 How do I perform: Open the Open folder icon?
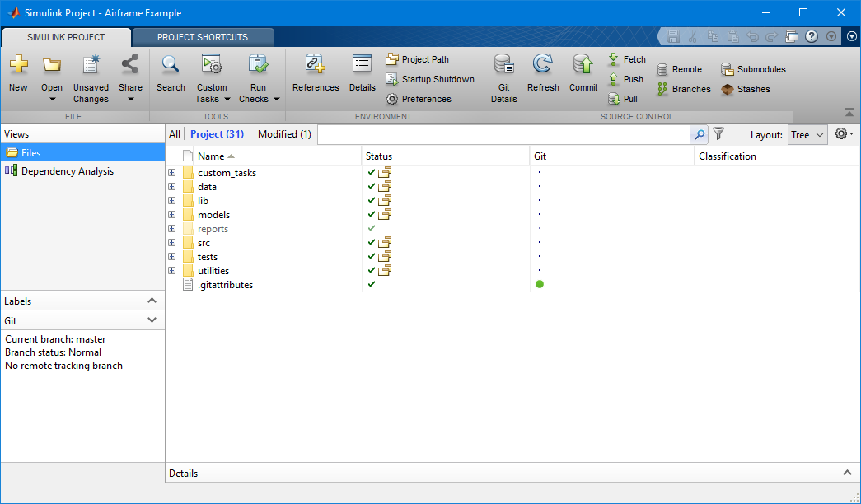click(x=52, y=64)
